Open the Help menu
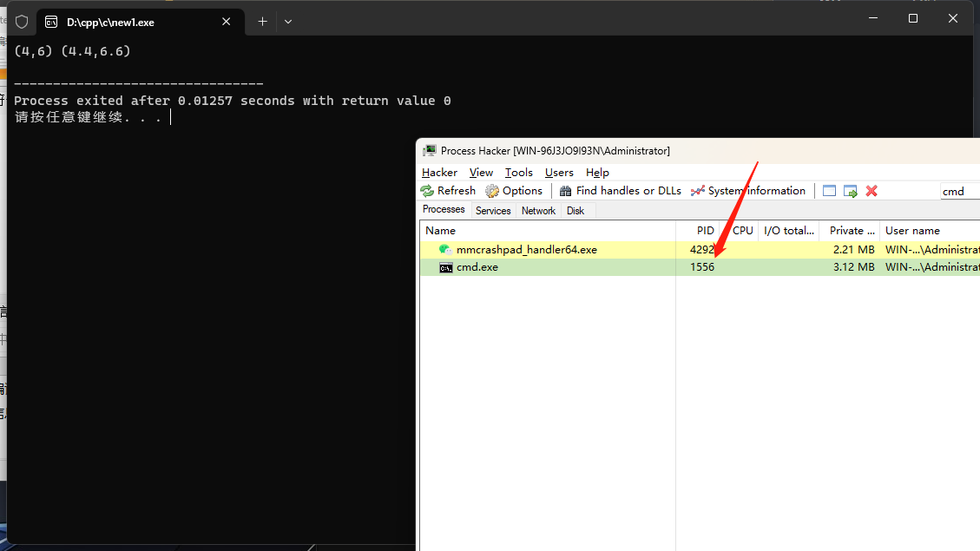Image resolution: width=980 pixels, height=551 pixels. (597, 173)
